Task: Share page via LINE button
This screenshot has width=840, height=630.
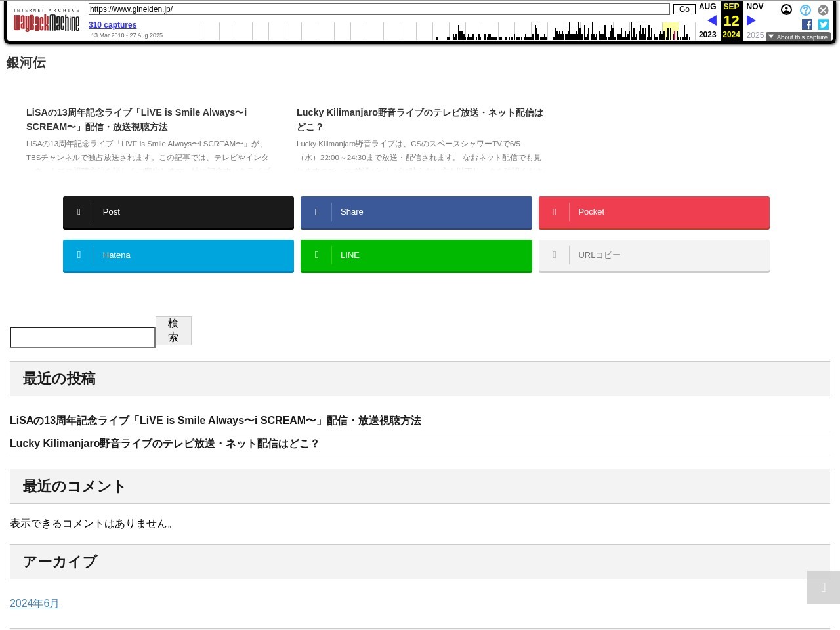Action: (416, 255)
